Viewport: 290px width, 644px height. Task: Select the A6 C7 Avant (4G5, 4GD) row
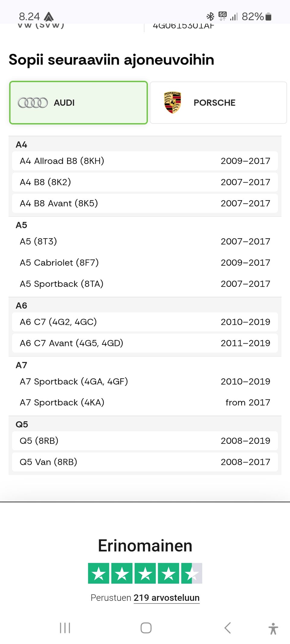pos(145,343)
